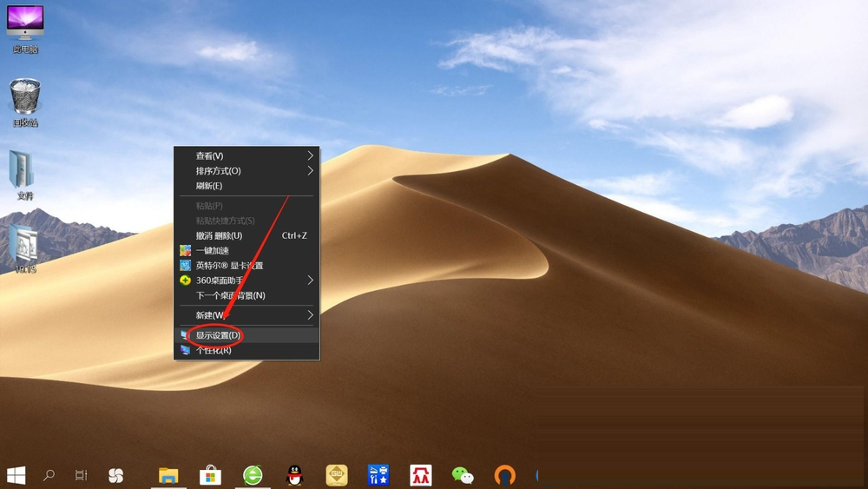Click the personalize menu icon
This screenshot has width=868, height=489.
pyautogui.click(x=186, y=350)
